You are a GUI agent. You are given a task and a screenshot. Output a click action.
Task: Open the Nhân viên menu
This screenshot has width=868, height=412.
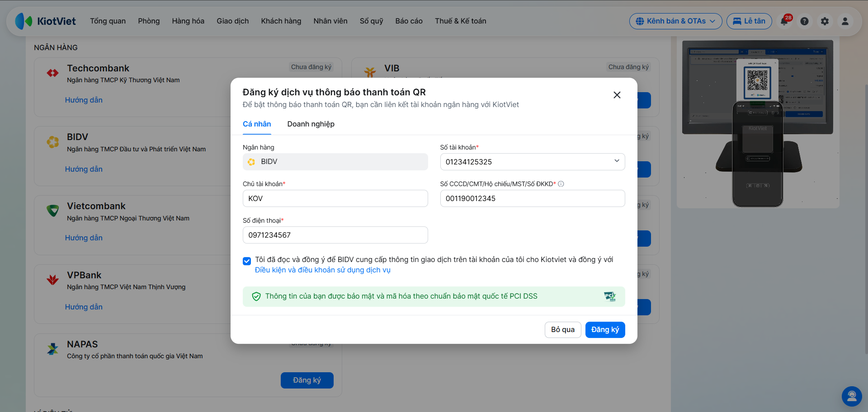[x=330, y=21]
